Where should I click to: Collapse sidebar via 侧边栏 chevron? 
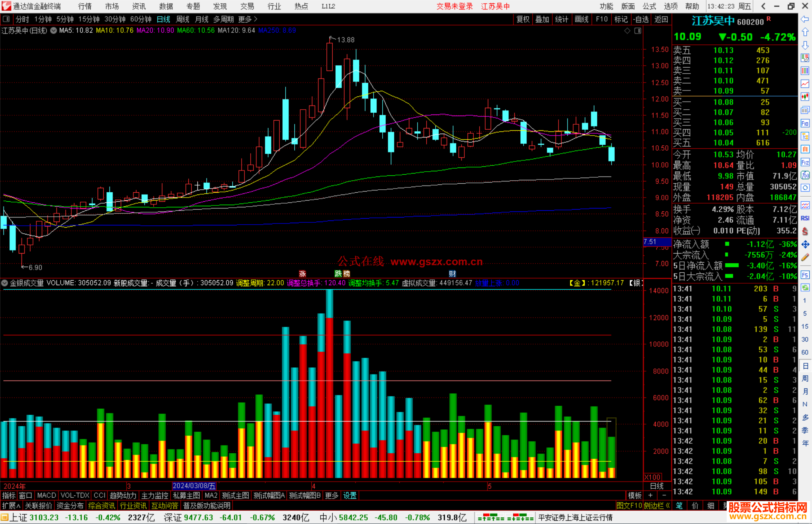pos(668,506)
